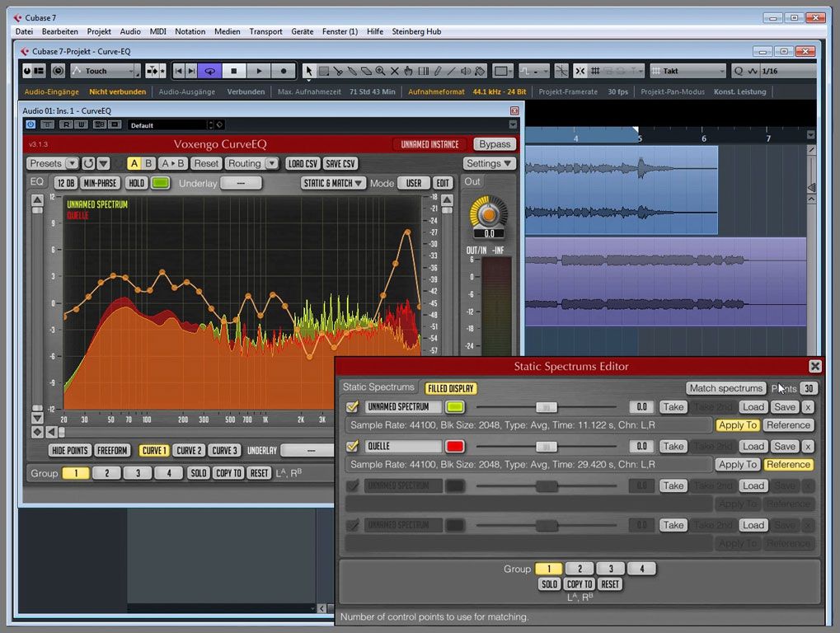Select the CURVE 2 button
This screenshot has width=840, height=633.
pos(189,450)
